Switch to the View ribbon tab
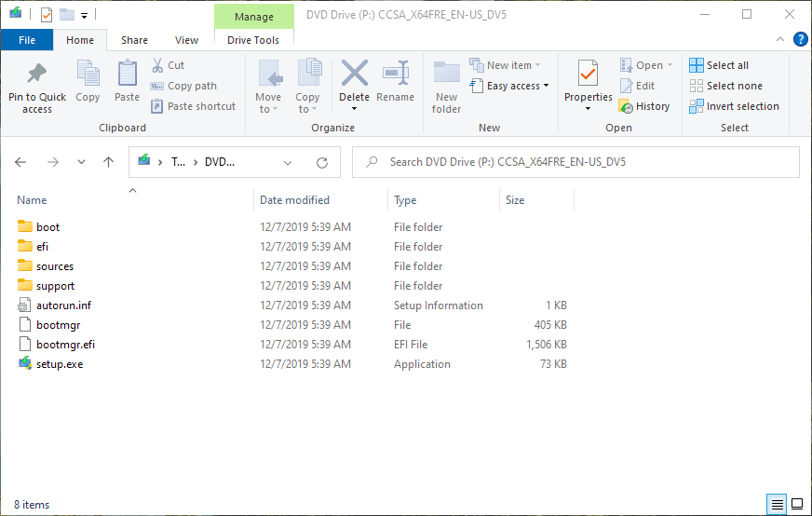This screenshot has height=516, width=812. 186,40
